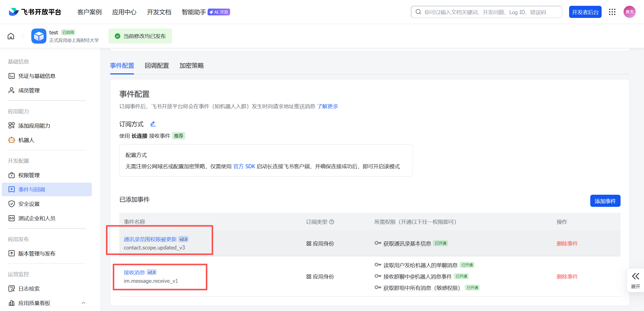Click the pencil edit icon beside 订阅方式
This screenshot has width=644, height=311.
pos(153,124)
